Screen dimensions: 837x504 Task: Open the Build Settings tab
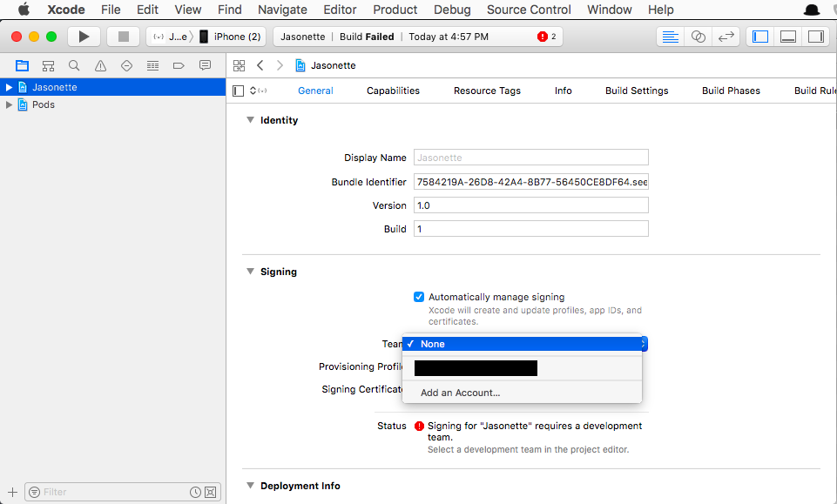click(x=637, y=91)
